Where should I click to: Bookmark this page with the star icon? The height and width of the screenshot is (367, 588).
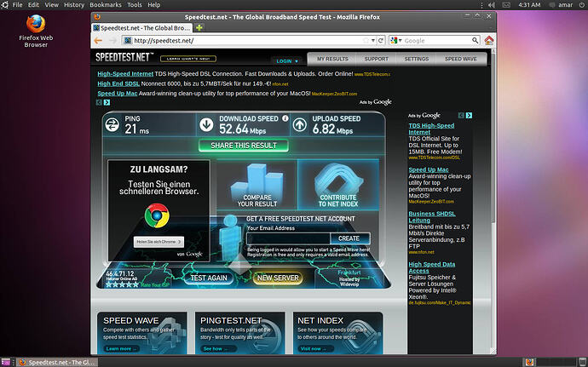click(x=364, y=40)
